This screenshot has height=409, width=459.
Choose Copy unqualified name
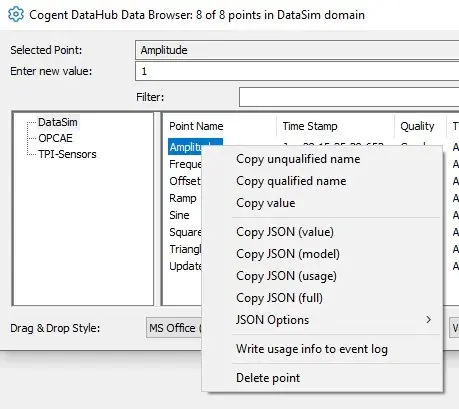[298, 159]
